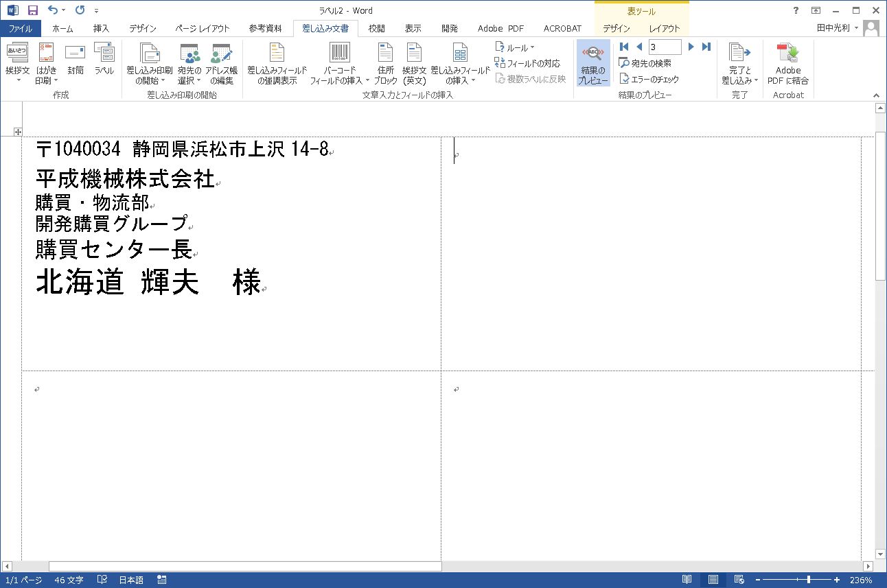Click 日本語 language in status bar
Image resolution: width=887 pixels, height=588 pixels.
point(131,580)
